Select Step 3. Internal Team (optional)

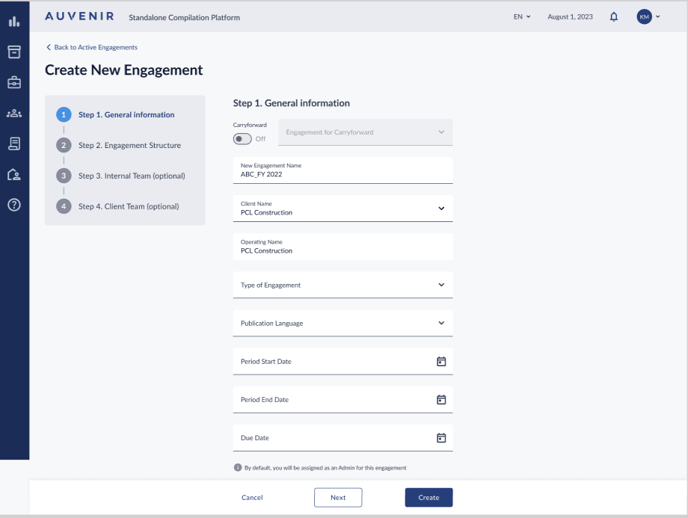point(131,176)
